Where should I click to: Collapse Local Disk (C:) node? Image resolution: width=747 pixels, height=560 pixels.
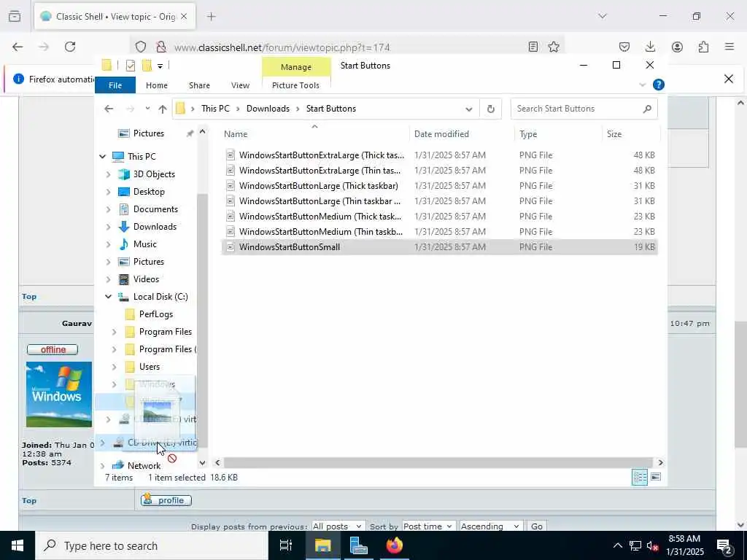pos(108,297)
